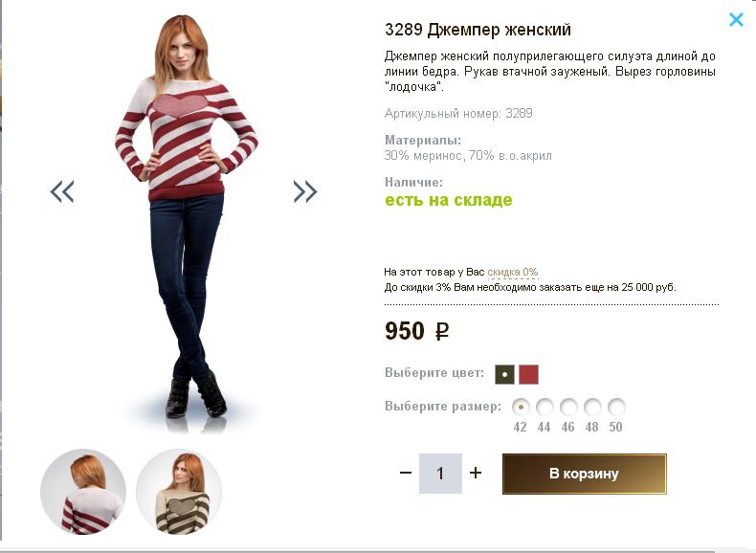Image resolution: width=756 pixels, height=553 pixels.
Task: Go to the previous product image
Action: coord(62,191)
